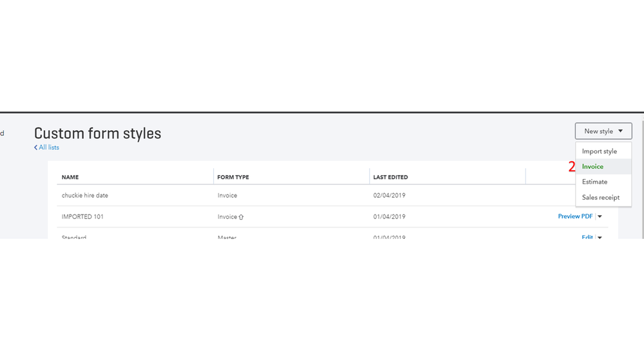Click the 02/04/2019 last edited date
Viewport: 644px width, 362px height.
[389, 195]
